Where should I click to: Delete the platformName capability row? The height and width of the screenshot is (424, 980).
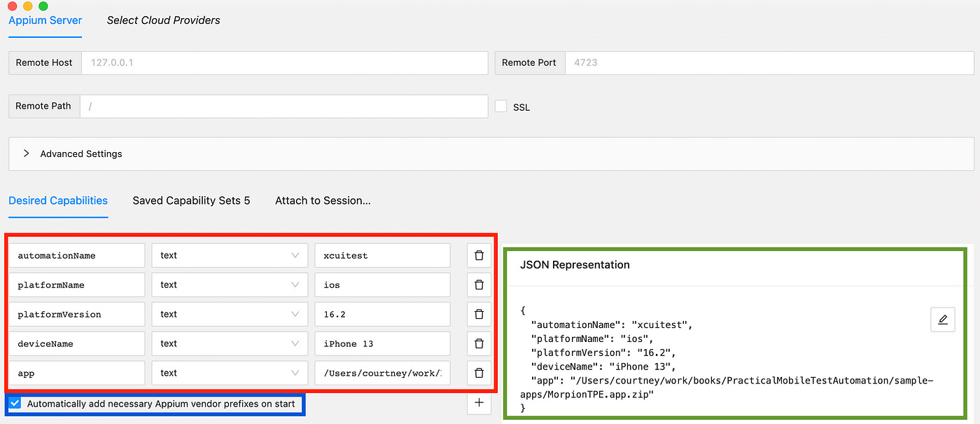click(x=479, y=285)
